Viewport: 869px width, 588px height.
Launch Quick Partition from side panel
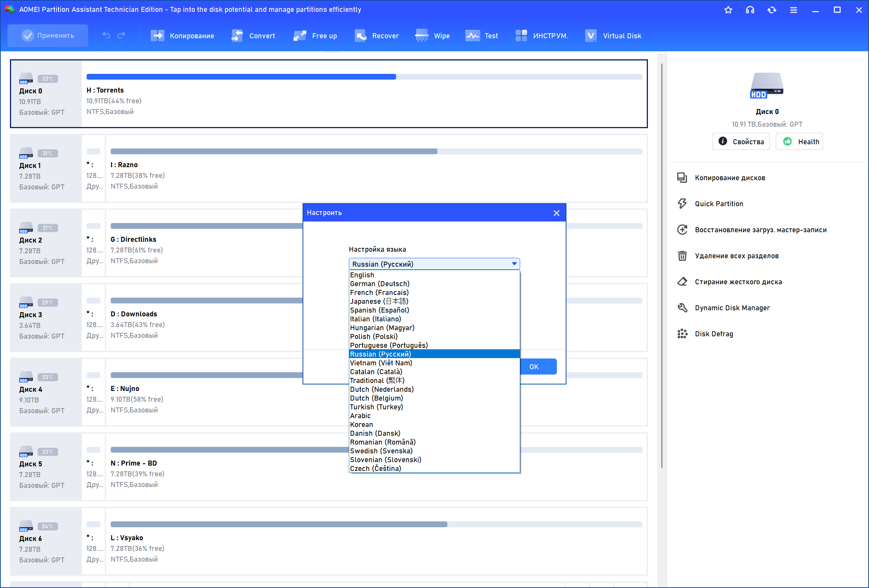[718, 204]
